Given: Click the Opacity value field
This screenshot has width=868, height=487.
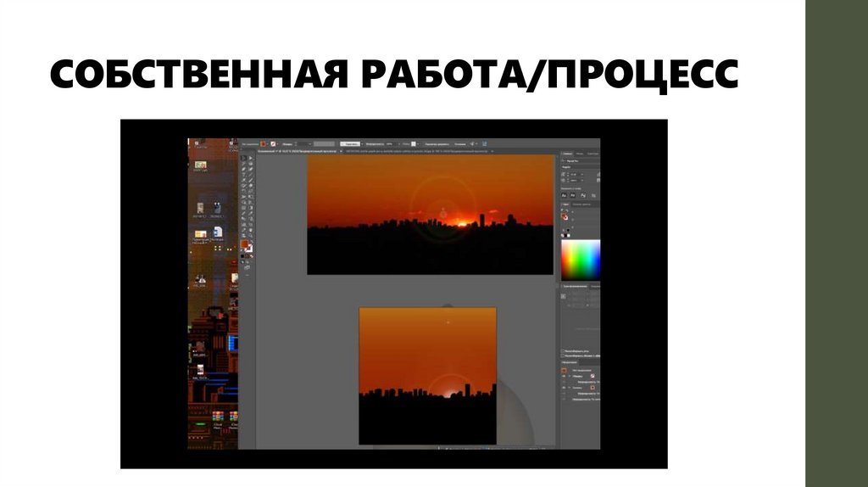Looking at the screenshot, I should (389, 144).
